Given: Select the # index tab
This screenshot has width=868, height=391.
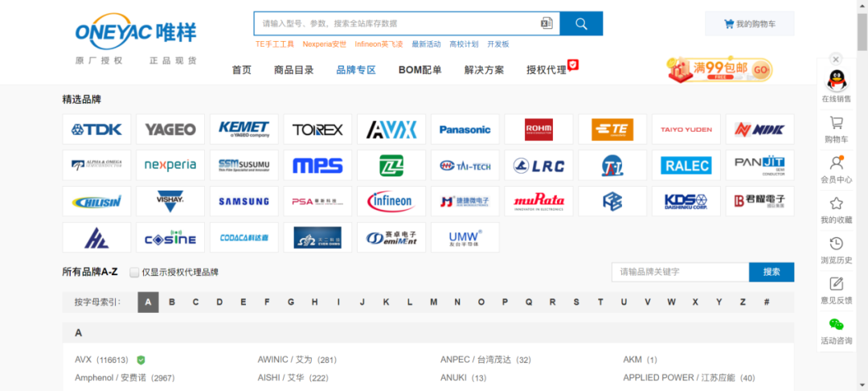Looking at the screenshot, I should tap(766, 302).
